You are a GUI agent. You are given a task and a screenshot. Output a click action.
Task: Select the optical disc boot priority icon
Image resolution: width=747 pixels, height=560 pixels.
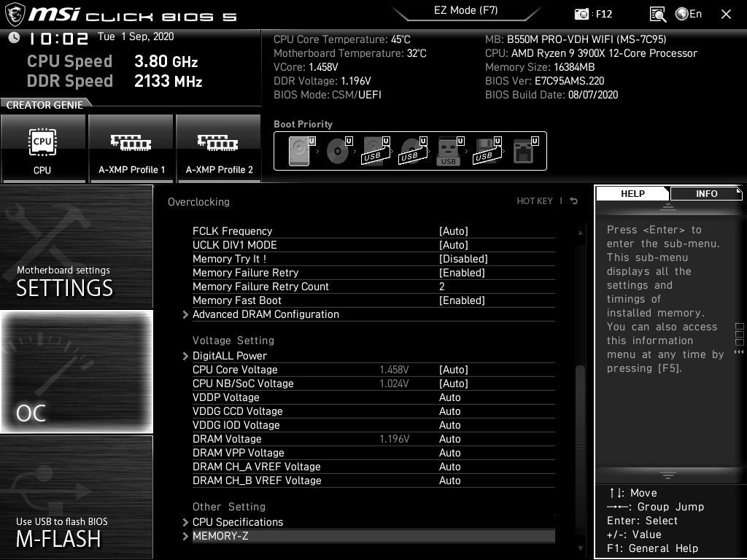coord(339,151)
